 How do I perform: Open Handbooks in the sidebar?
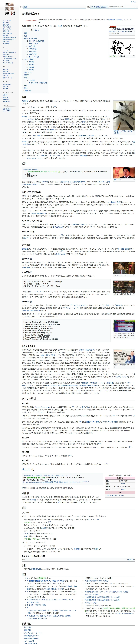tap(7, 102)
